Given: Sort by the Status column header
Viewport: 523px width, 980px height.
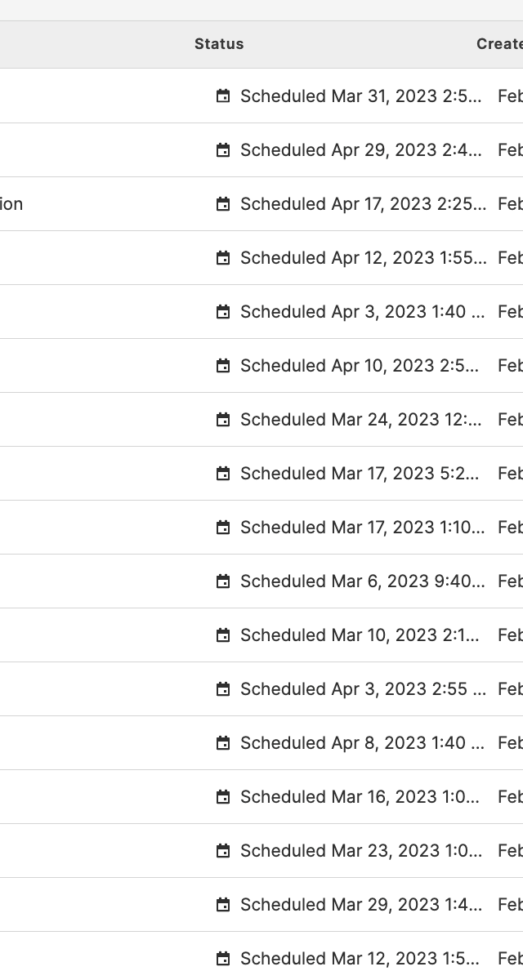Looking at the screenshot, I should (x=219, y=44).
